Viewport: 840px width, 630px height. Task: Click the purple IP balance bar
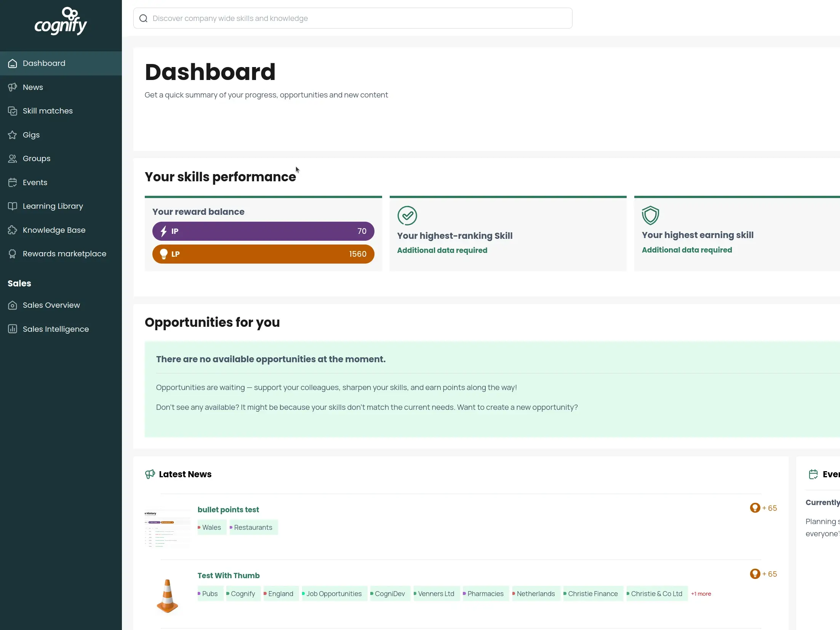(x=263, y=231)
